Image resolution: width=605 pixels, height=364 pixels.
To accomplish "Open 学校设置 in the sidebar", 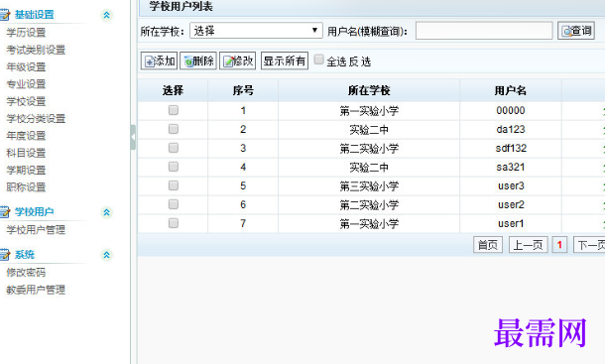I will [26, 101].
